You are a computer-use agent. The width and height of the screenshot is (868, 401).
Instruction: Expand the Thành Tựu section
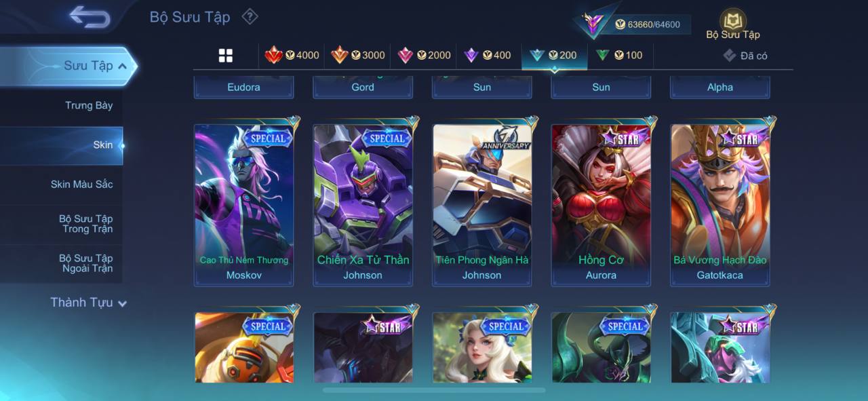point(88,303)
